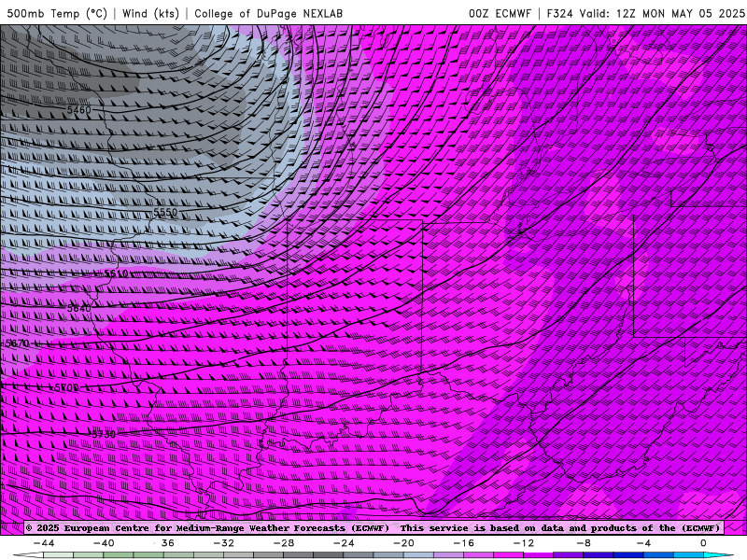The image size is (747, 560).
Task: Click the -12 color scale label
Action: pos(524,543)
